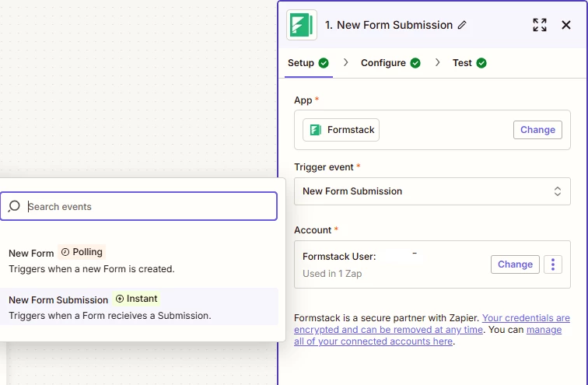Screen dimensions: 588x385
Task: Click chevron between Configure and Test
Action: coord(437,62)
